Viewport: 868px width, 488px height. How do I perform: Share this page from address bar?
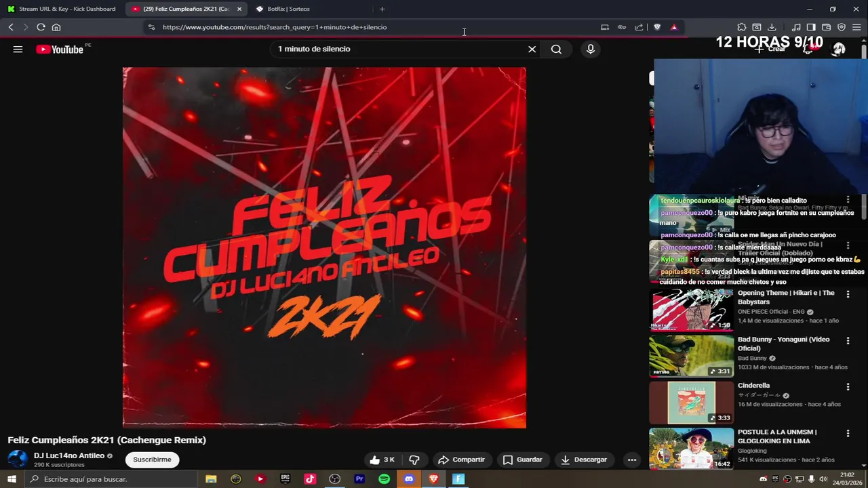pos(639,27)
